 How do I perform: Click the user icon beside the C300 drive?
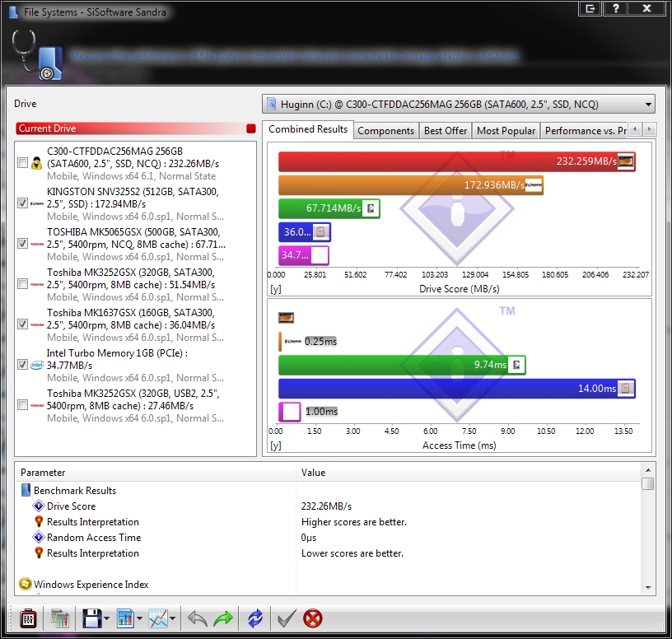(37, 163)
